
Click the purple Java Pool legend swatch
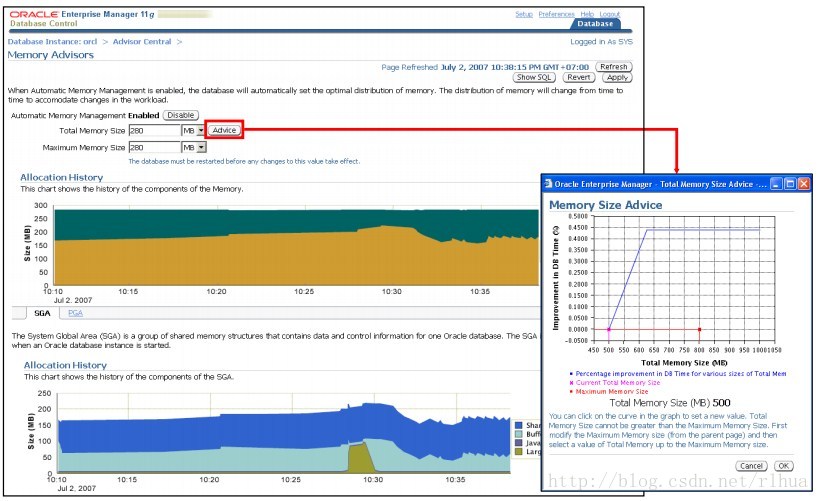(x=518, y=442)
